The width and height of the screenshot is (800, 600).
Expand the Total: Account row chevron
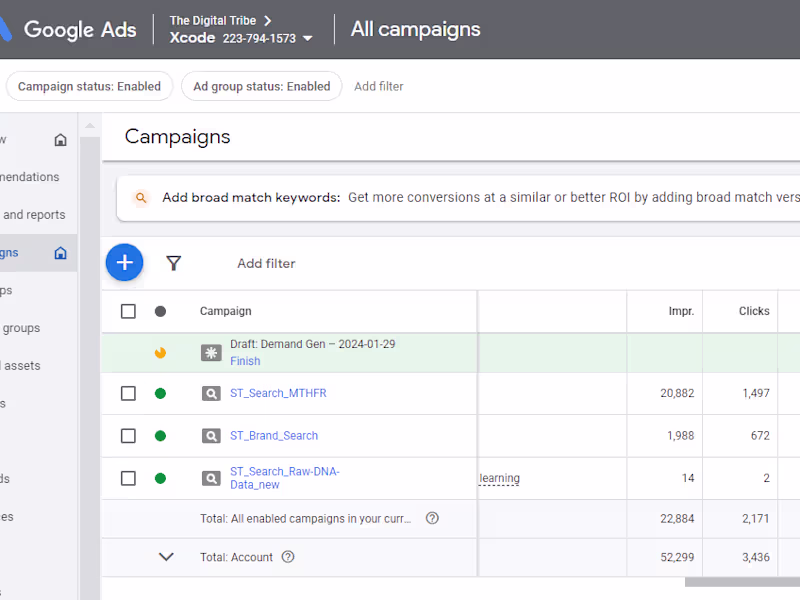pos(166,557)
